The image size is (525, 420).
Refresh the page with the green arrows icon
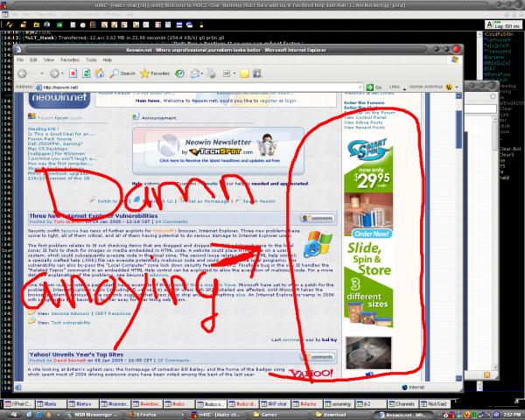[x=86, y=73]
